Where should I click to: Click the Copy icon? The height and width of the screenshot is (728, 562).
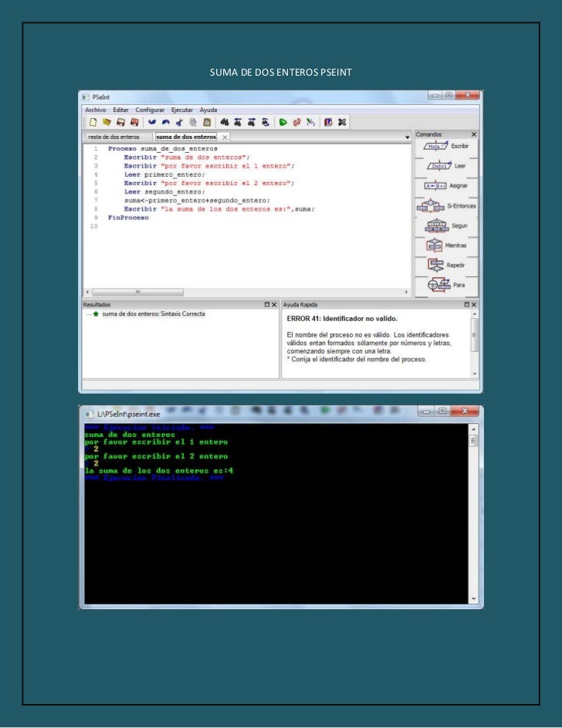[193, 122]
